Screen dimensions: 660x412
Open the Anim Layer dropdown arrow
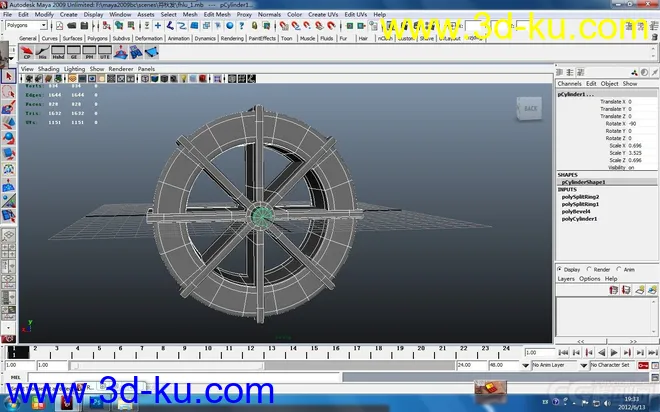(525, 366)
